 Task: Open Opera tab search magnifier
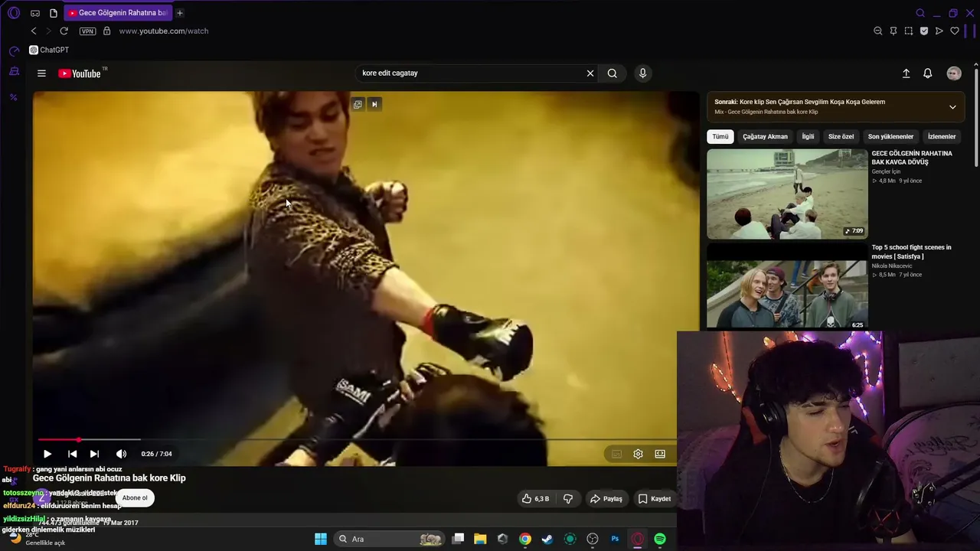920,13
